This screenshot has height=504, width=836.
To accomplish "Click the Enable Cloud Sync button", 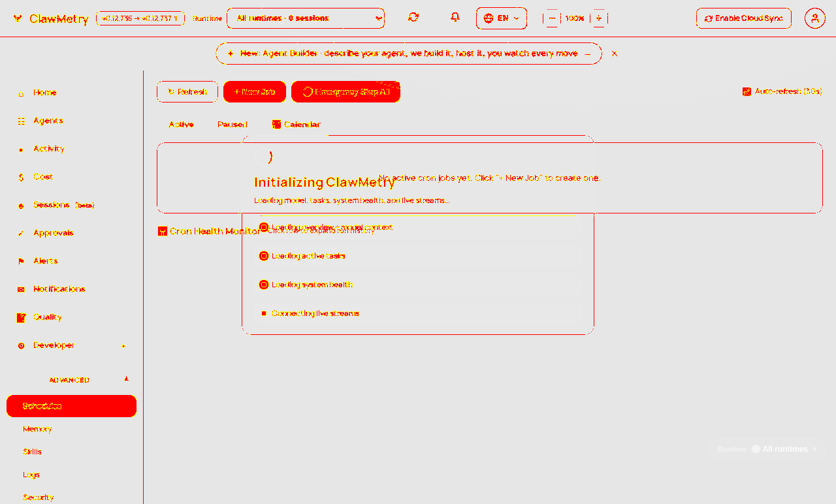I will coord(744,18).
